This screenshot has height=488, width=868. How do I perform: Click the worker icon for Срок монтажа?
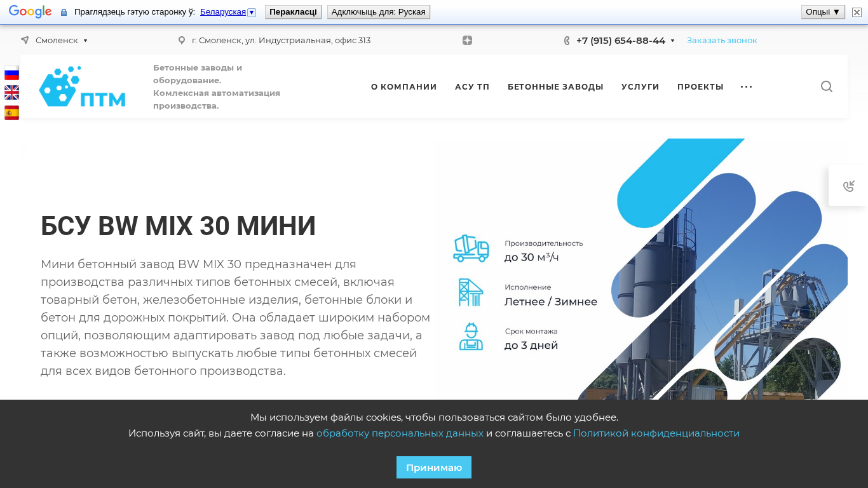[x=471, y=336]
